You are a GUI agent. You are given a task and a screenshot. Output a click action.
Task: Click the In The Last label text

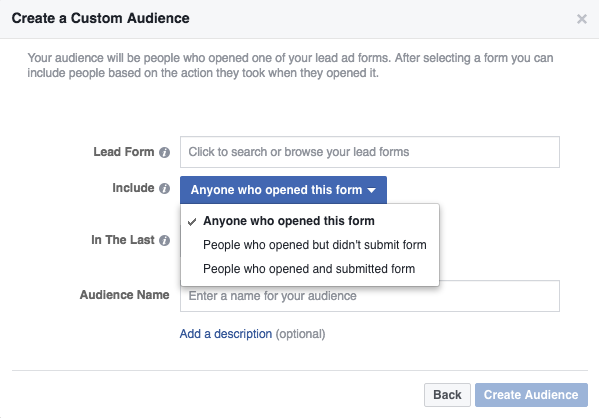point(123,240)
